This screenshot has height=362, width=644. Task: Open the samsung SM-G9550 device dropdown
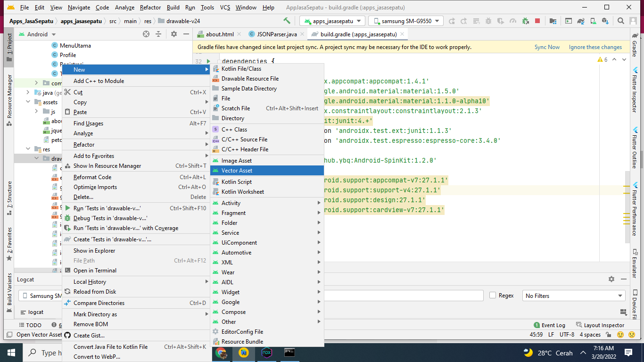click(x=406, y=21)
